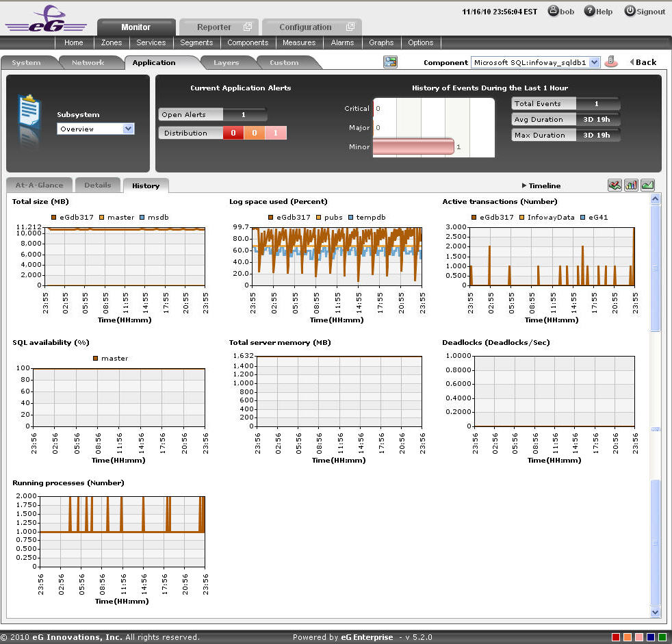Click the SQL availability chart
The image size is (672, 644).
[119, 398]
